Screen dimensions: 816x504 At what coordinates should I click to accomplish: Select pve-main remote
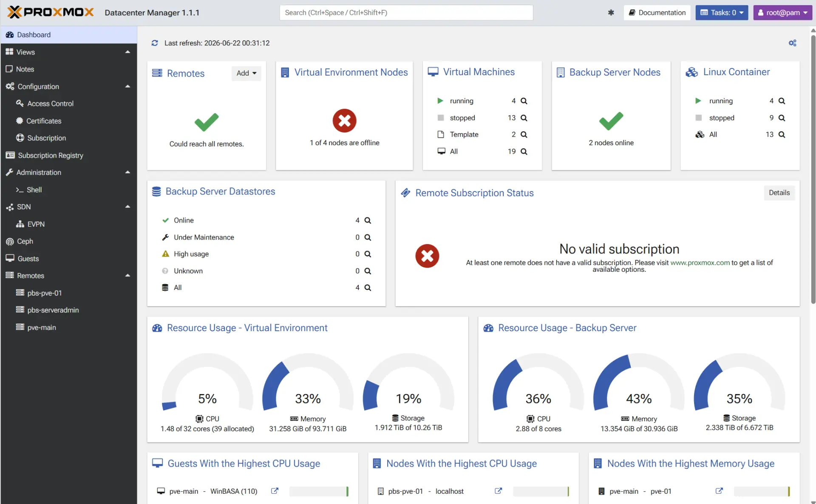tap(69, 327)
